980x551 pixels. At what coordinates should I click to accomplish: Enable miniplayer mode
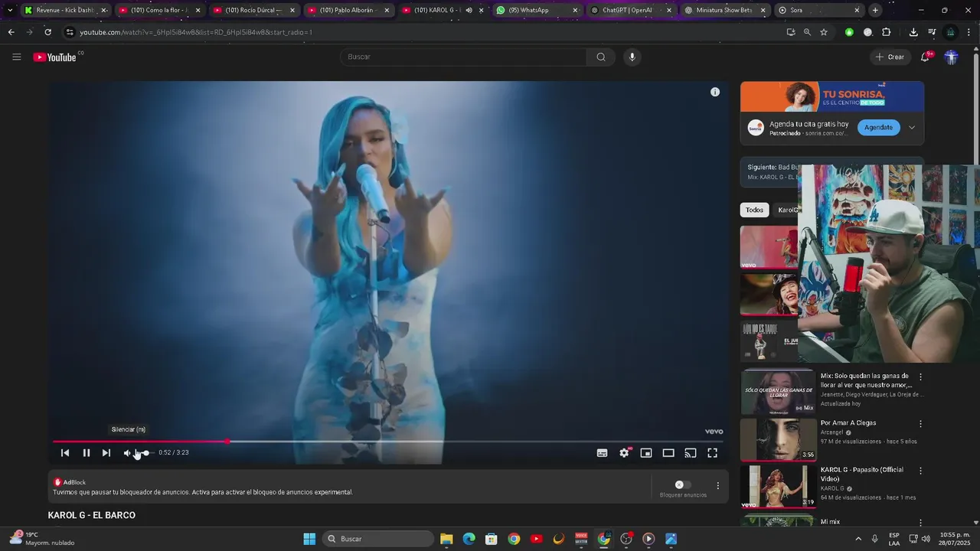[646, 453]
